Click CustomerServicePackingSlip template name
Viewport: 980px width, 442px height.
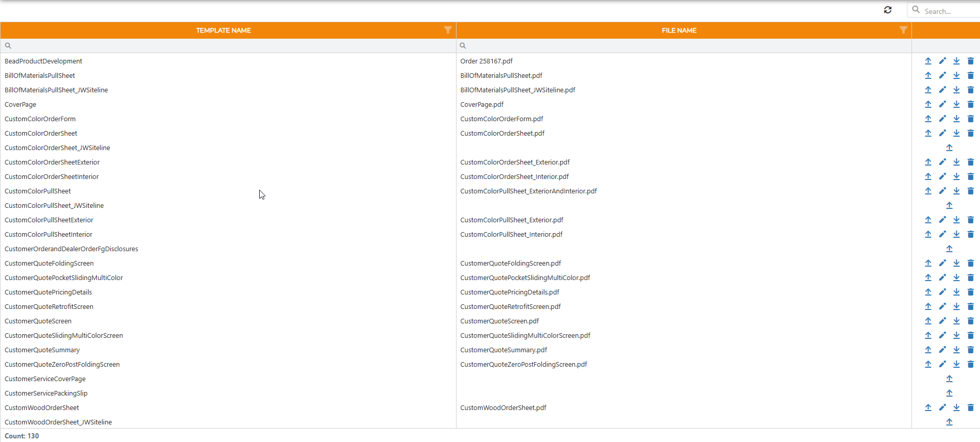coord(46,394)
